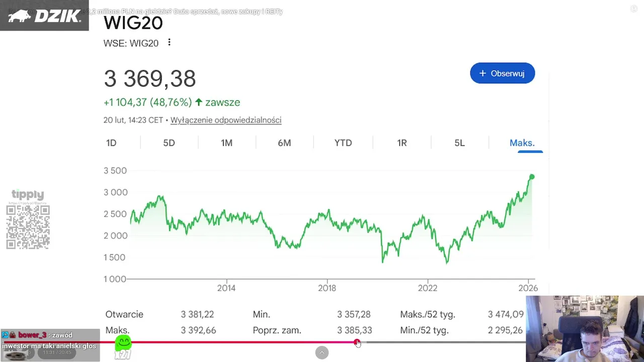Click the round chevron-up button at the bottom
The width and height of the screenshot is (644, 362).
pyautogui.click(x=322, y=352)
